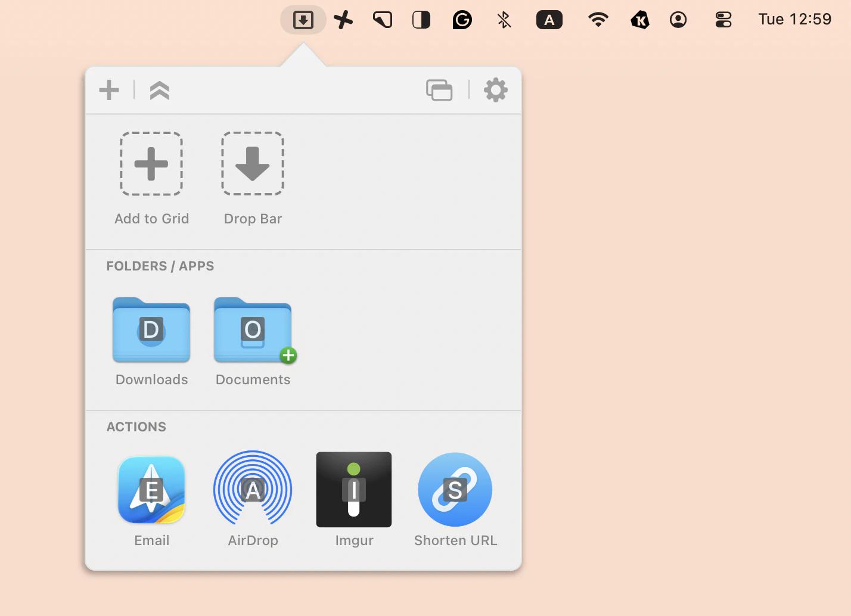Click the clock showing Tue 12:59

coord(795,18)
